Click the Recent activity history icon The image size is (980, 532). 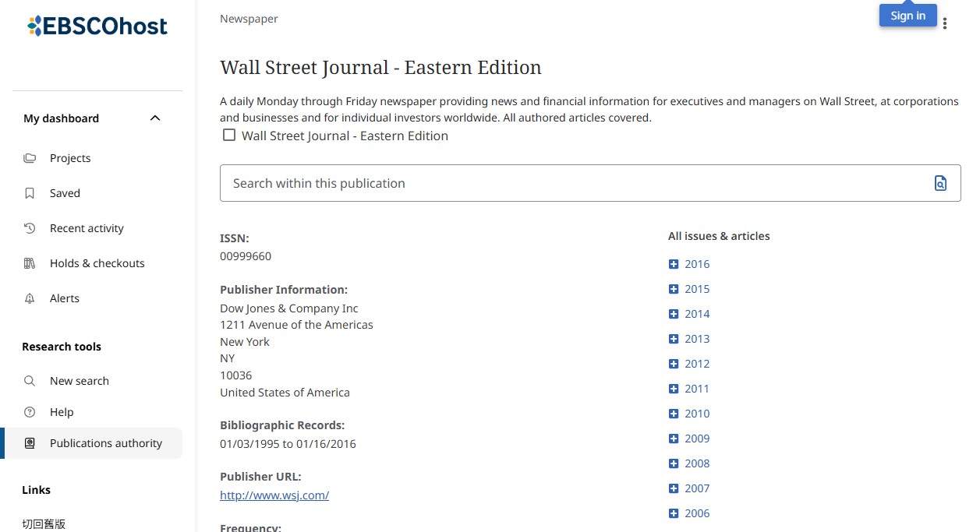[30, 228]
